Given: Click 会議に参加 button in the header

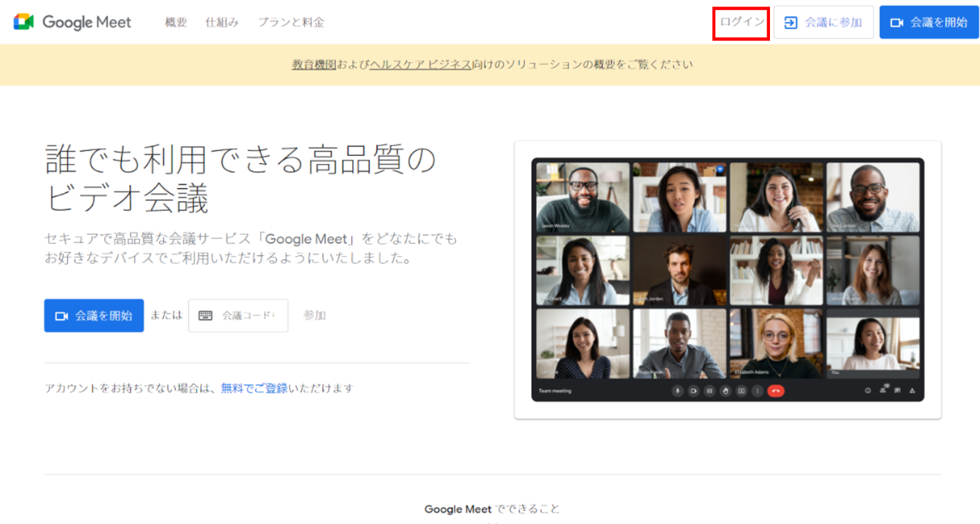Looking at the screenshot, I should coord(823,23).
